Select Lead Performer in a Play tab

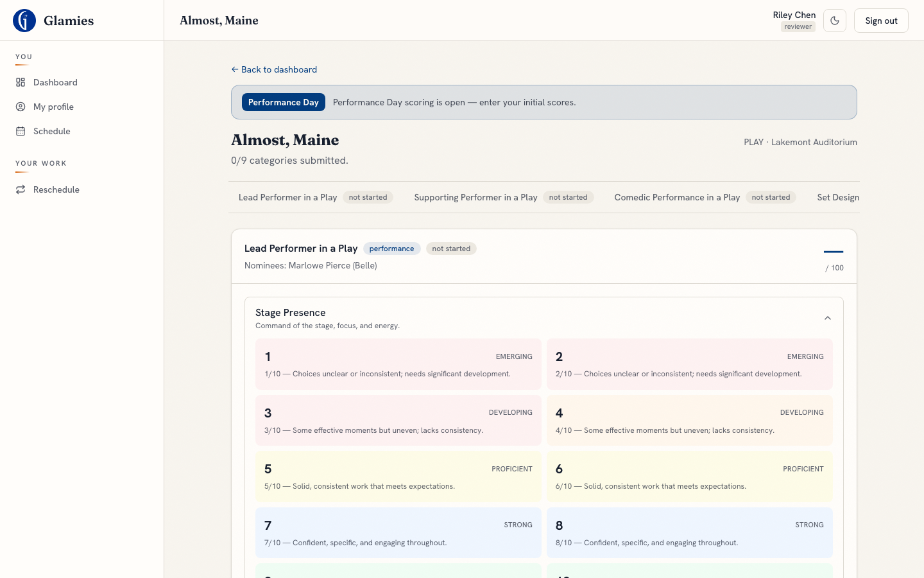coord(316,197)
